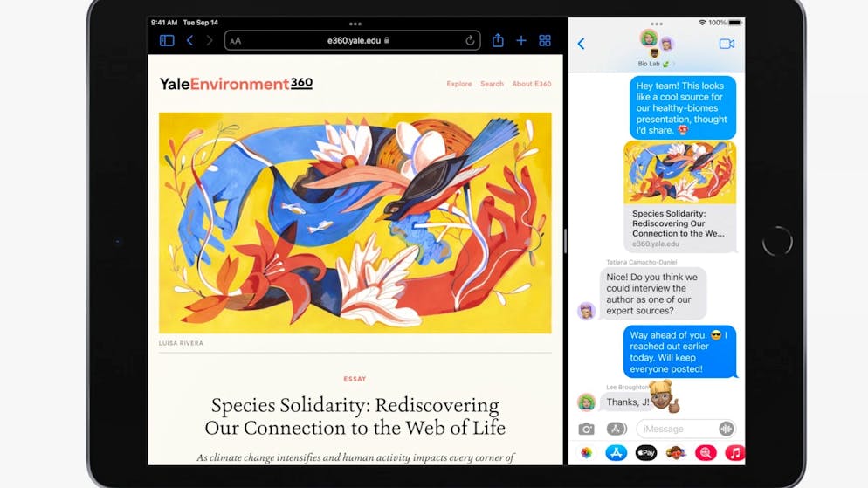Screen dimensions: 868x488
Task: Open Messages multitasking three-dots menu
Action: pos(657,24)
